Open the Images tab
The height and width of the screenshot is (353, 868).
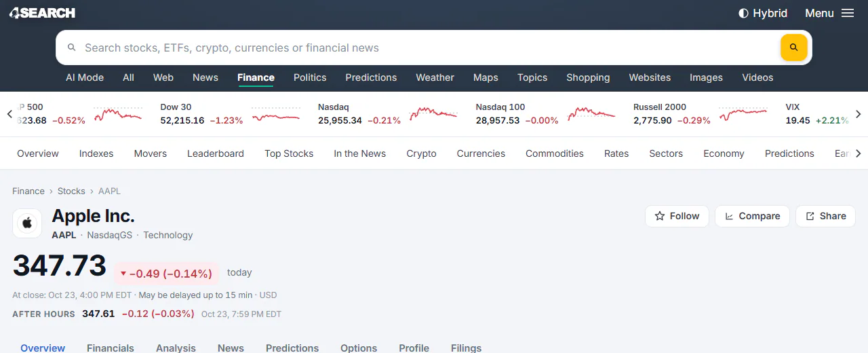(x=706, y=77)
